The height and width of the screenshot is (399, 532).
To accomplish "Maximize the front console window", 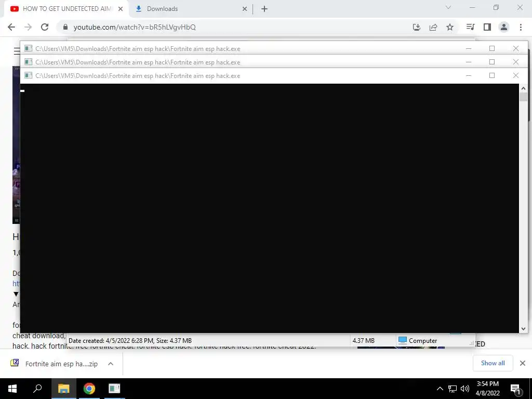I will (x=492, y=75).
